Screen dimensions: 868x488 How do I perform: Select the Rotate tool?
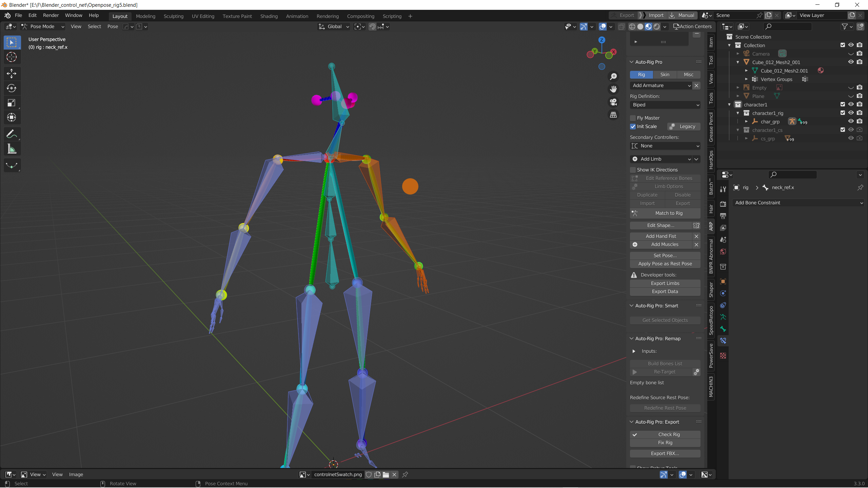coord(12,88)
